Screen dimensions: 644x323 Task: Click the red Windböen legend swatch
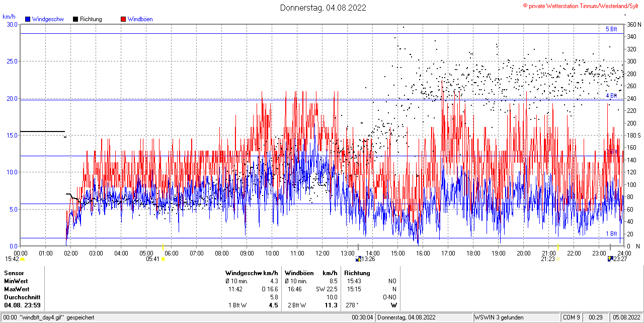coord(123,19)
